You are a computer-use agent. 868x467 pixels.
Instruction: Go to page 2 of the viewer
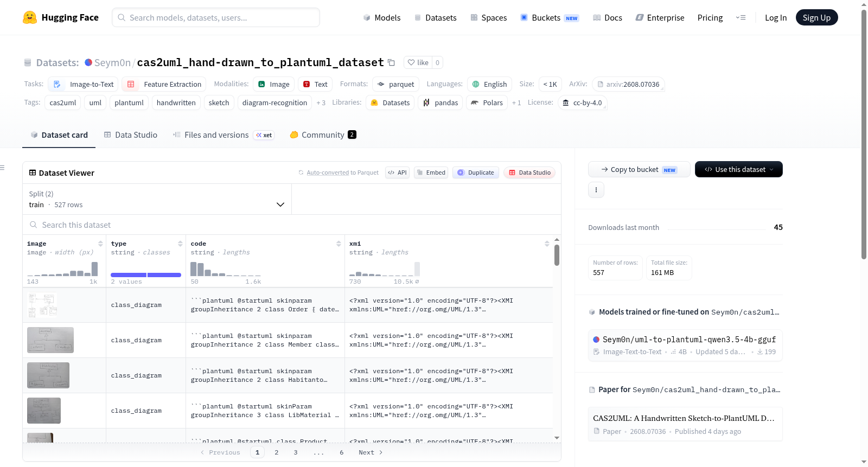[x=277, y=452]
